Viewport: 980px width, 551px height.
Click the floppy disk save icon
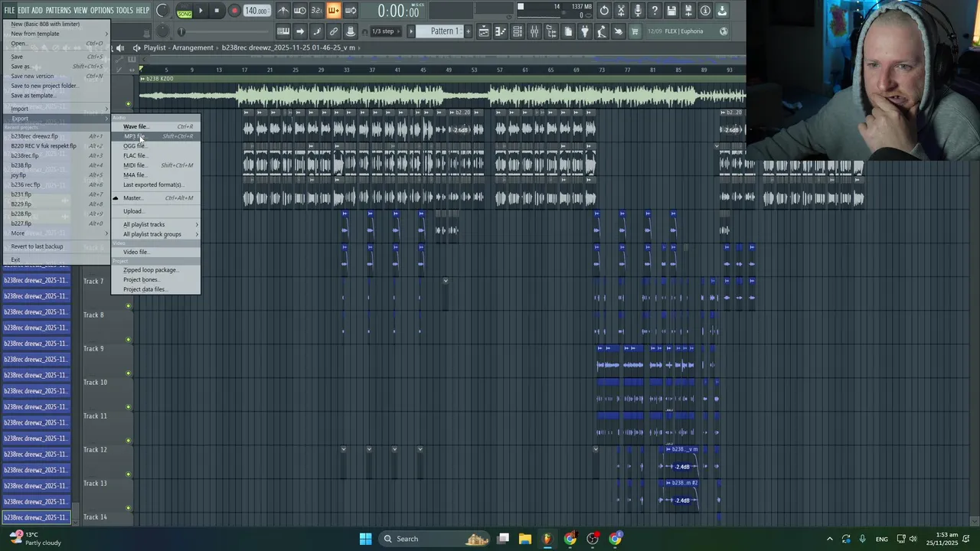[671, 11]
